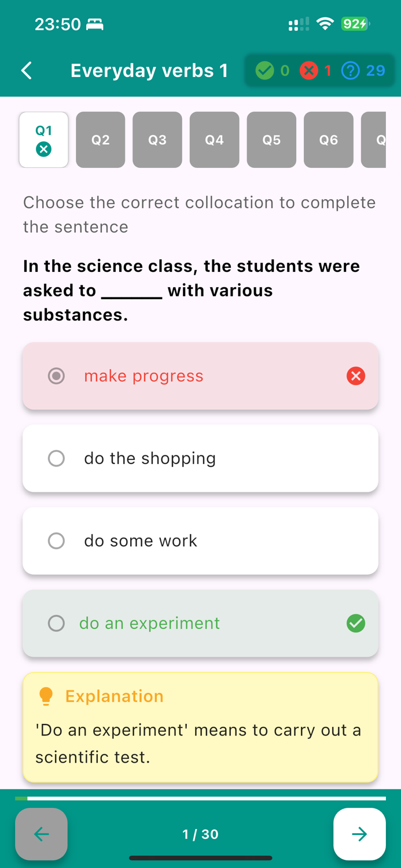The height and width of the screenshot is (868, 401).
Task: Jump to question Q4 tab
Action: coord(215,140)
